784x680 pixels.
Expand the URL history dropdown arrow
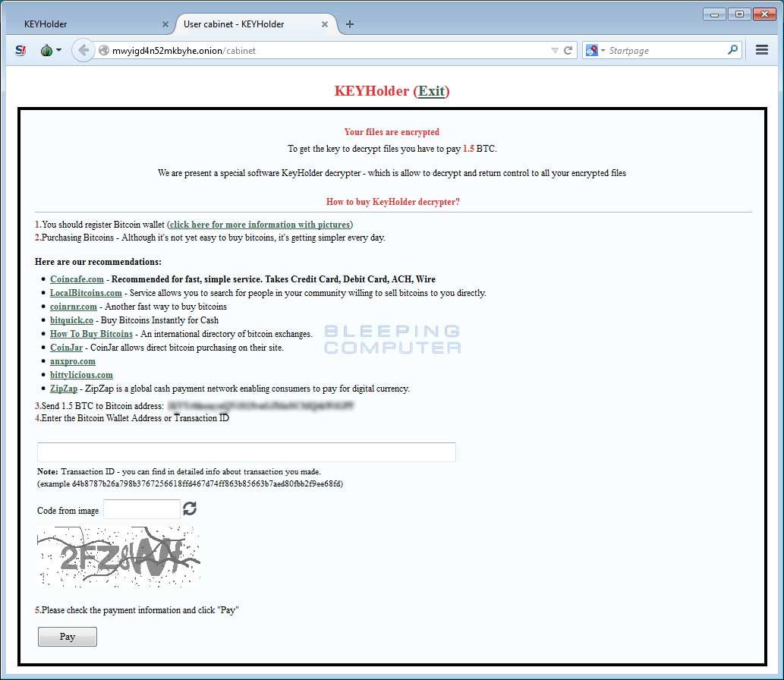tap(555, 51)
